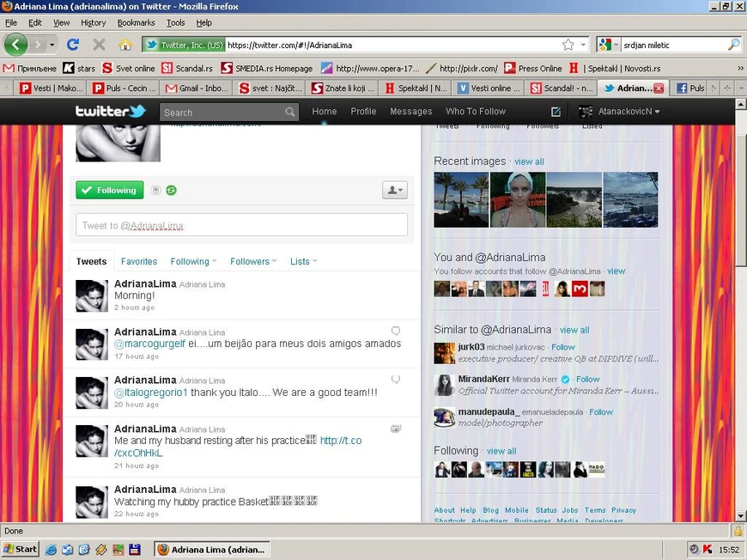Open the compose new tweet icon
Screen dimensions: 747x560
click(x=556, y=112)
